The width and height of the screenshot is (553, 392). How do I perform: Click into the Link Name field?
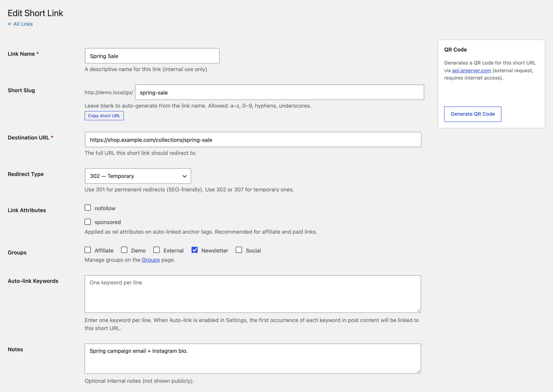coord(152,56)
